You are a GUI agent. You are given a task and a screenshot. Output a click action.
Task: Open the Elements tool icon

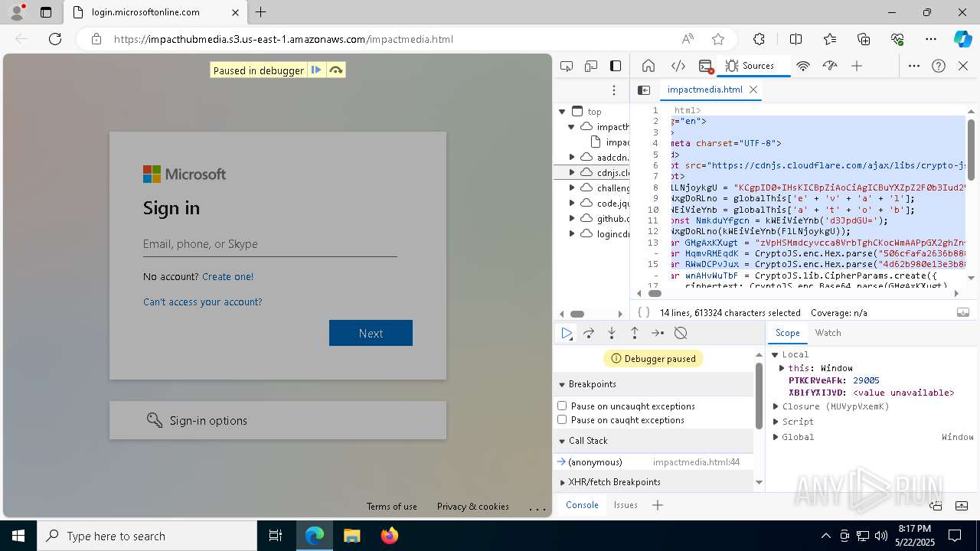point(678,66)
